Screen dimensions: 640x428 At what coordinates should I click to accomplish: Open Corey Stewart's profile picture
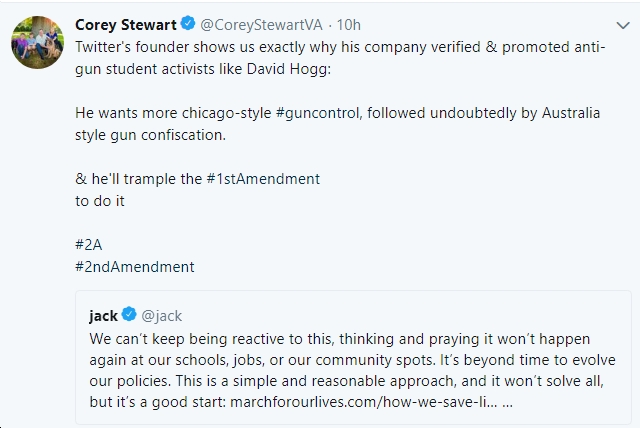(x=38, y=42)
